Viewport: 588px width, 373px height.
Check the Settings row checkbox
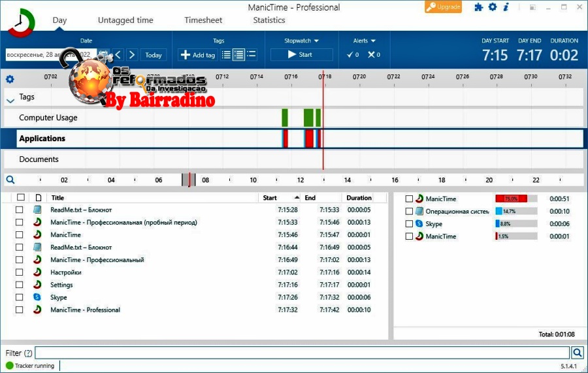[x=19, y=285]
